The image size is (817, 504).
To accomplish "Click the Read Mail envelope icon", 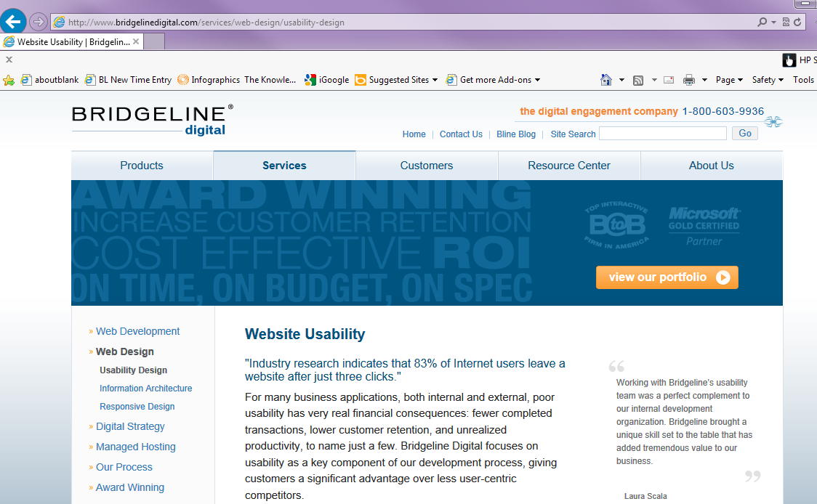I will click(669, 80).
